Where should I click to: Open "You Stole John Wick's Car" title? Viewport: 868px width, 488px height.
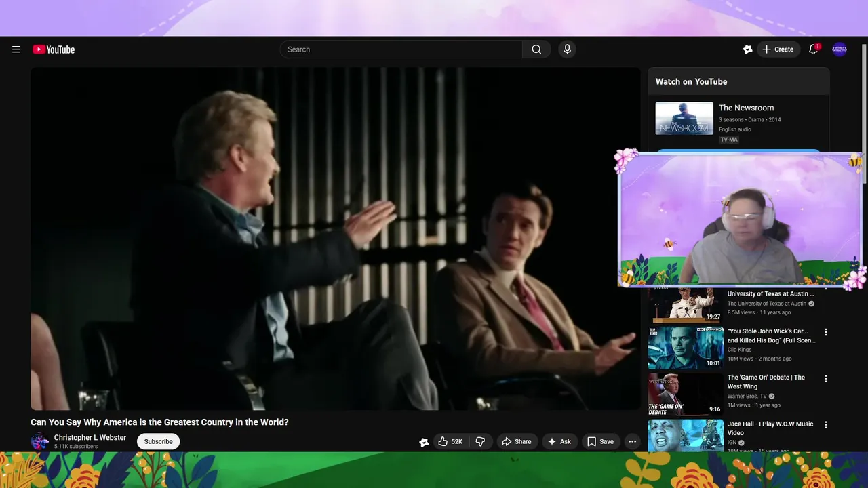[x=772, y=335]
